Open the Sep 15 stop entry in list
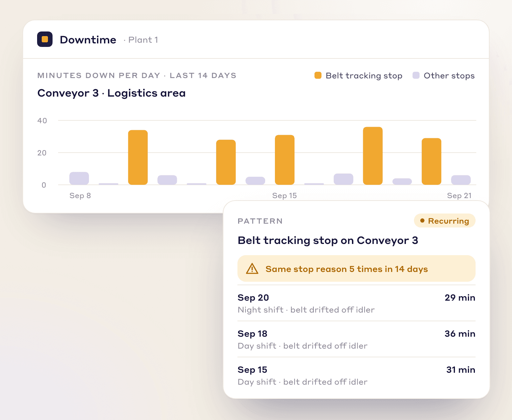Image resolution: width=512 pixels, height=420 pixels. pyautogui.click(x=357, y=375)
